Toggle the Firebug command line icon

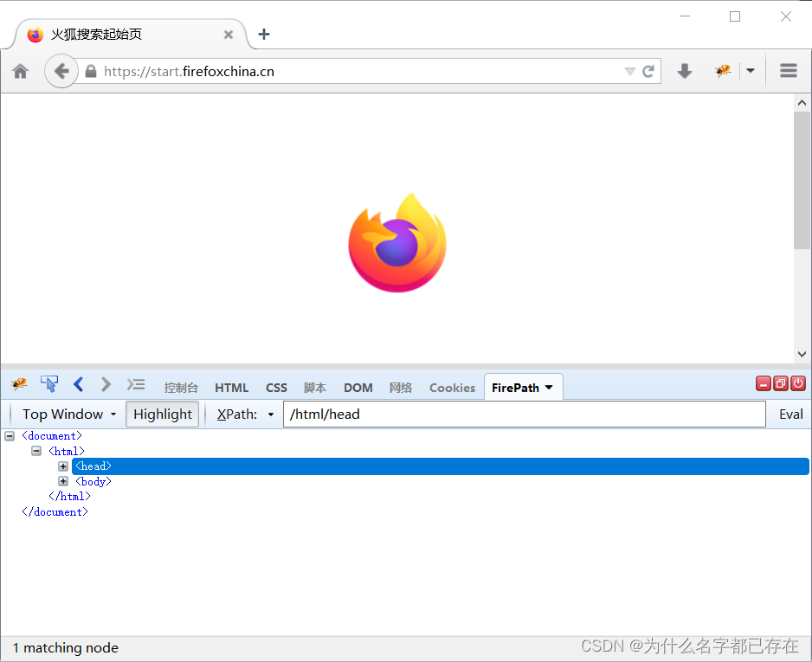(136, 384)
